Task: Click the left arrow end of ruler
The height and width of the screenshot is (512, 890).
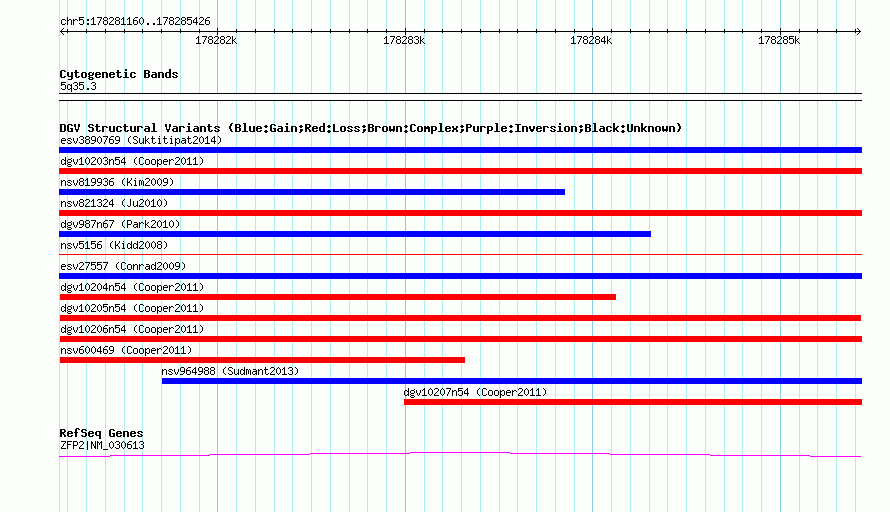Action: [62, 31]
